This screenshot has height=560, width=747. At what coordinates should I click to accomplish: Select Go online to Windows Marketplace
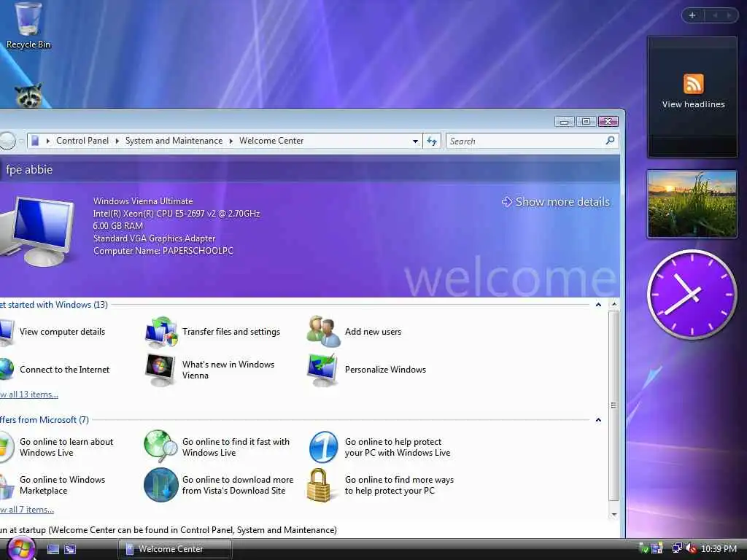pyautogui.click(x=53, y=485)
